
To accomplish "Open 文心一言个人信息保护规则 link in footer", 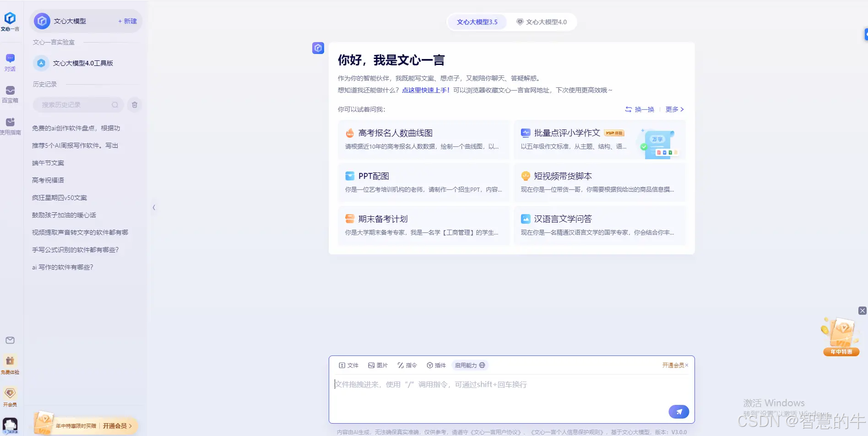I will tap(567, 432).
